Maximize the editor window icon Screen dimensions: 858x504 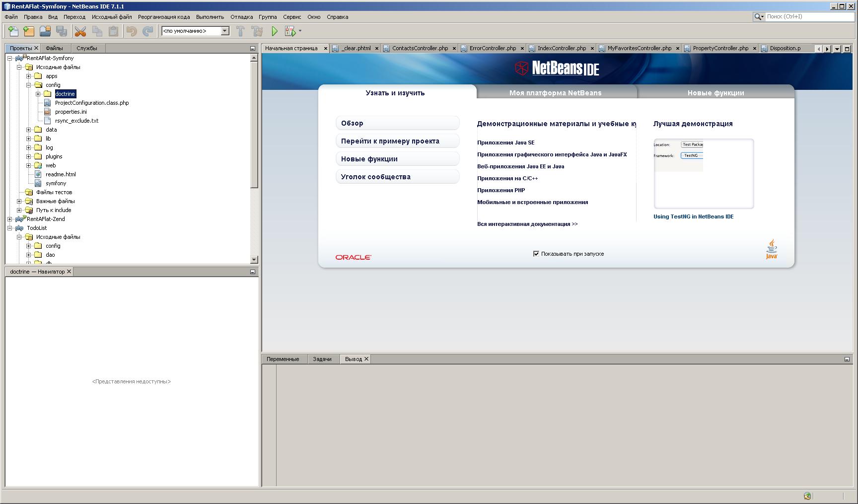coord(847,49)
